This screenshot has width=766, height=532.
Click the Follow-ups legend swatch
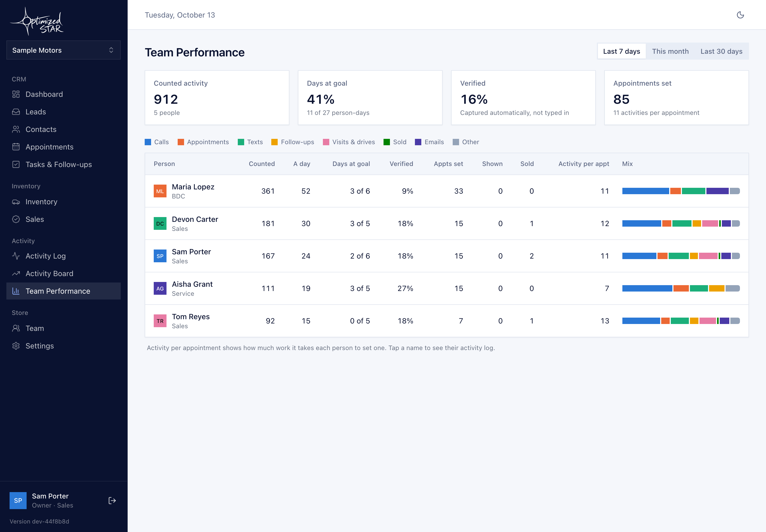(275, 142)
